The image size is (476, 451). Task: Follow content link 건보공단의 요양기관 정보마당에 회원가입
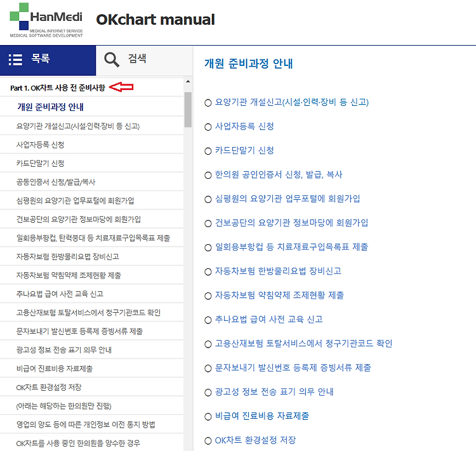tap(291, 223)
